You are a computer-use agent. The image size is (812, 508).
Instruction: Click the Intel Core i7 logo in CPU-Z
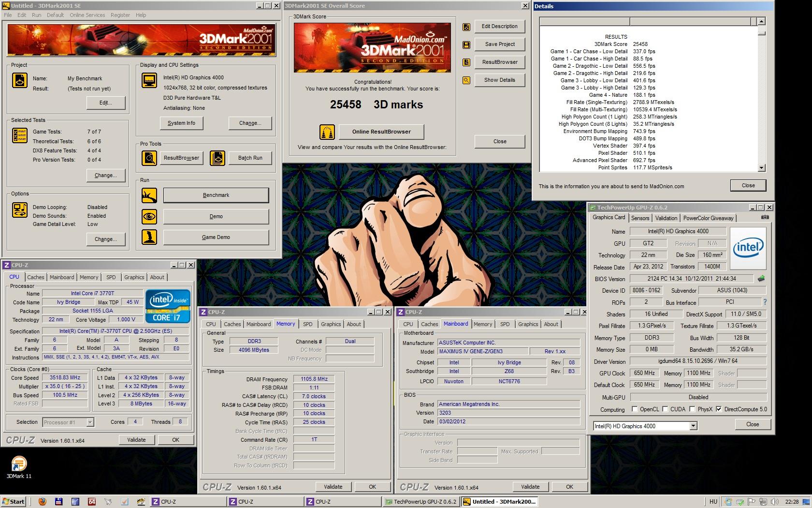pos(168,306)
